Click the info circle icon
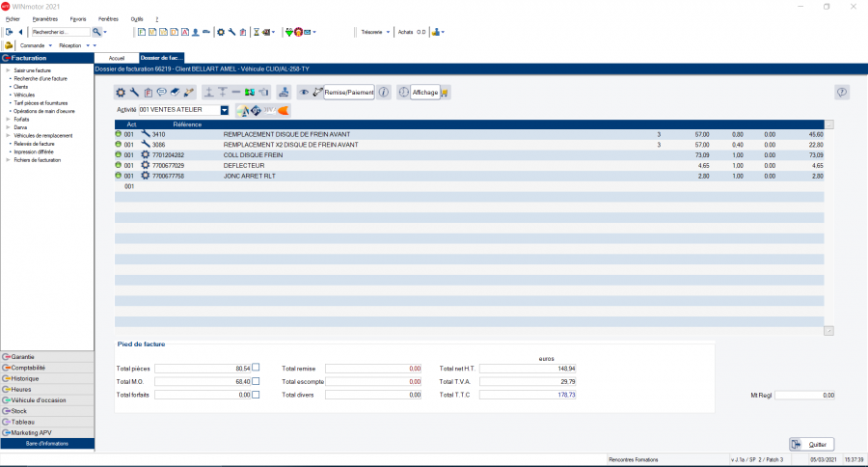The width and height of the screenshot is (868, 467). pos(384,93)
